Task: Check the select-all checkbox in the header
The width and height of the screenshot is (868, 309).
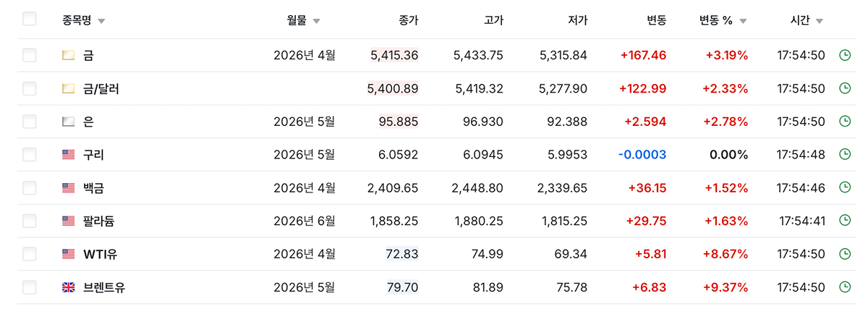Action: [30, 20]
